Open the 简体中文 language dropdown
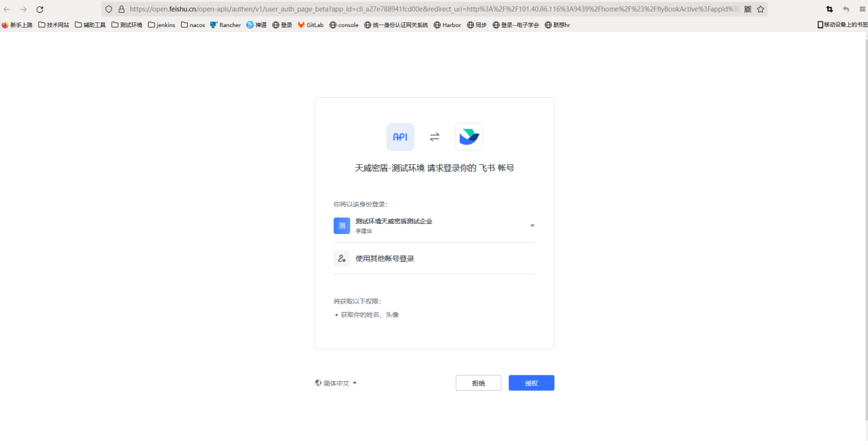Screen dimensions: 868x441 (x=336, y=383)
